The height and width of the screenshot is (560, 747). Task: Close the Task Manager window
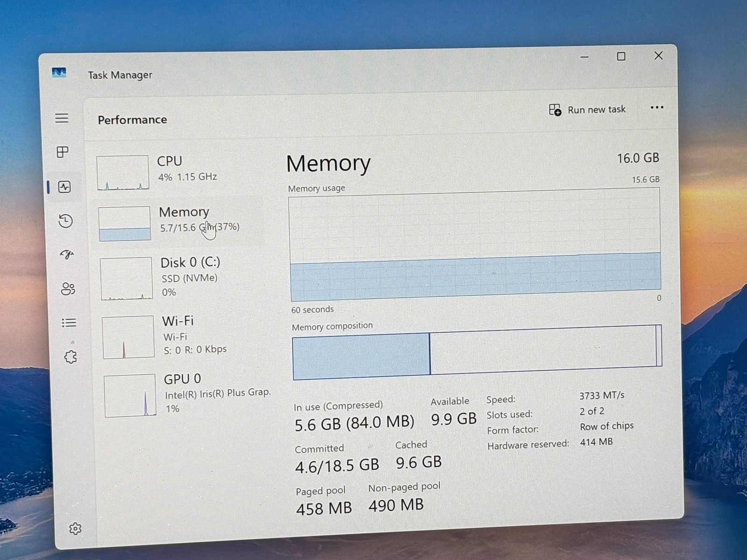tap(658, 56)
